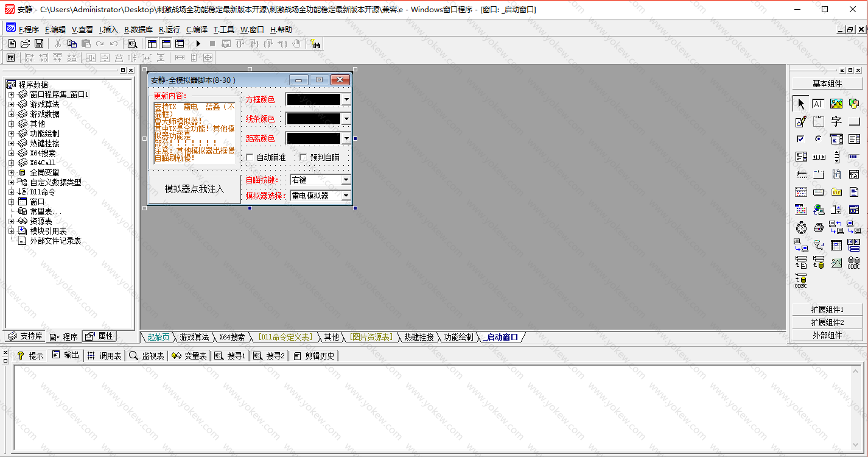The width and height of the screenshot is (868, 457).
Task: Expand the 全局变量 tree node
Action: [11, 172]
